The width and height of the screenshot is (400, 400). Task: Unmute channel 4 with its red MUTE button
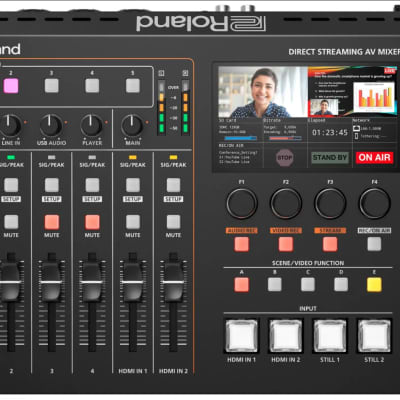92,222
